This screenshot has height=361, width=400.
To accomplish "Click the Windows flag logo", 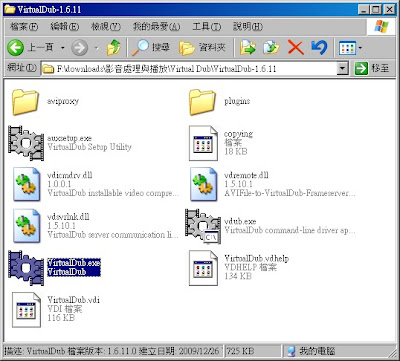I will 381,26.
